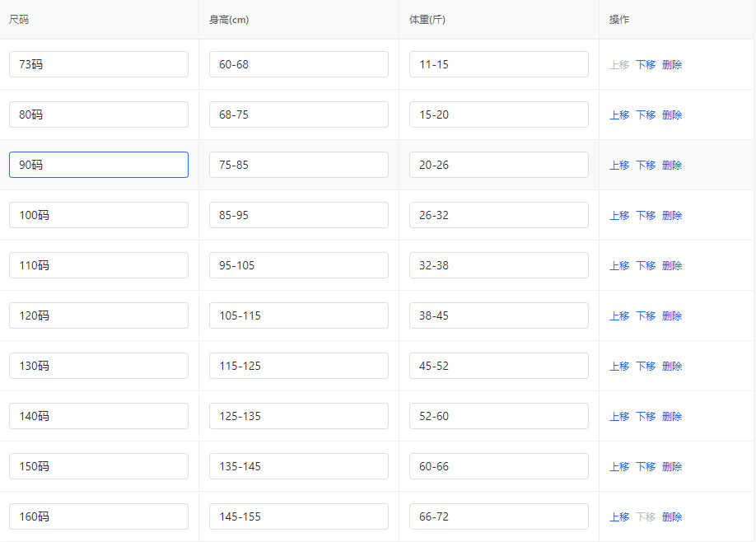Delete the 120码 size row
The height and width of the screenshot is (542, 756).
click(672, 316)
